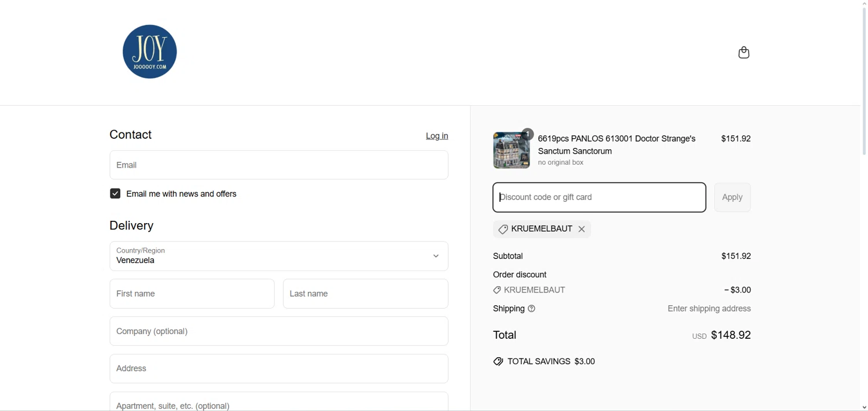Focus the First name field
The image size is (868, 411).
tap(192, 294)
